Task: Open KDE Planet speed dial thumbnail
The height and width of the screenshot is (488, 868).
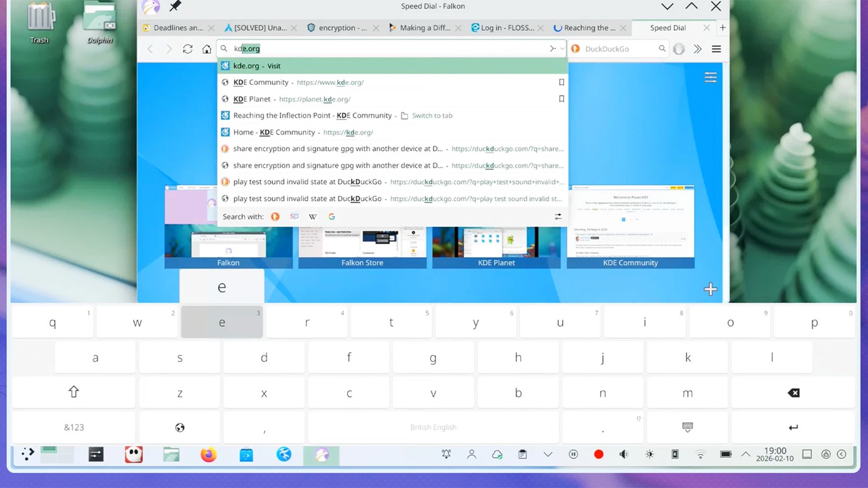Action: pos(496,247)
